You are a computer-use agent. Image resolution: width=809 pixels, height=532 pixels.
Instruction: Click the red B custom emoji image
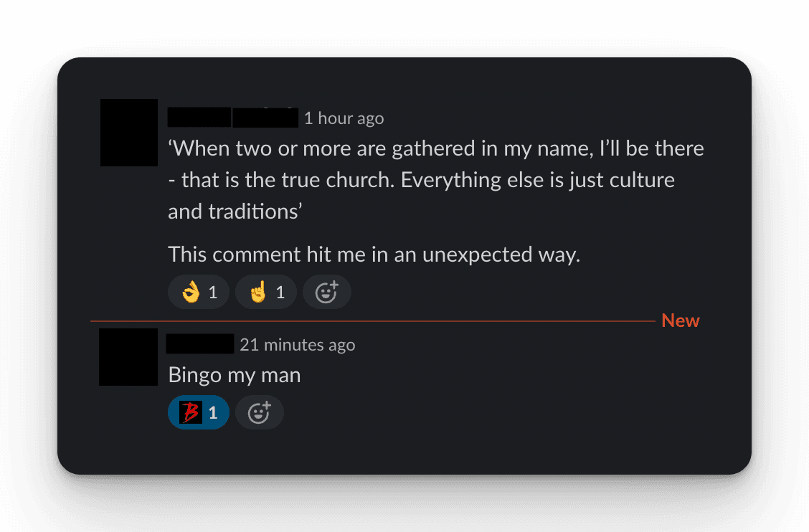pyautogui.click(x=190, y=413)
